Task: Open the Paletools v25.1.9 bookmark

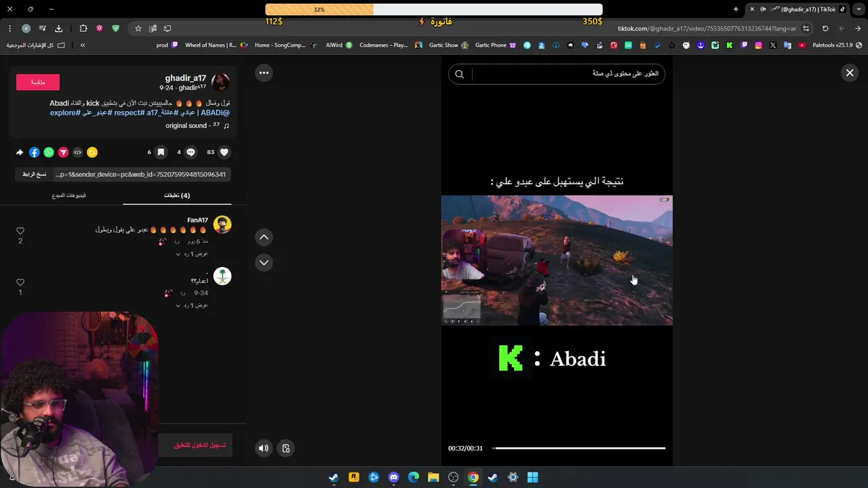Action: (x=837, y=45)
